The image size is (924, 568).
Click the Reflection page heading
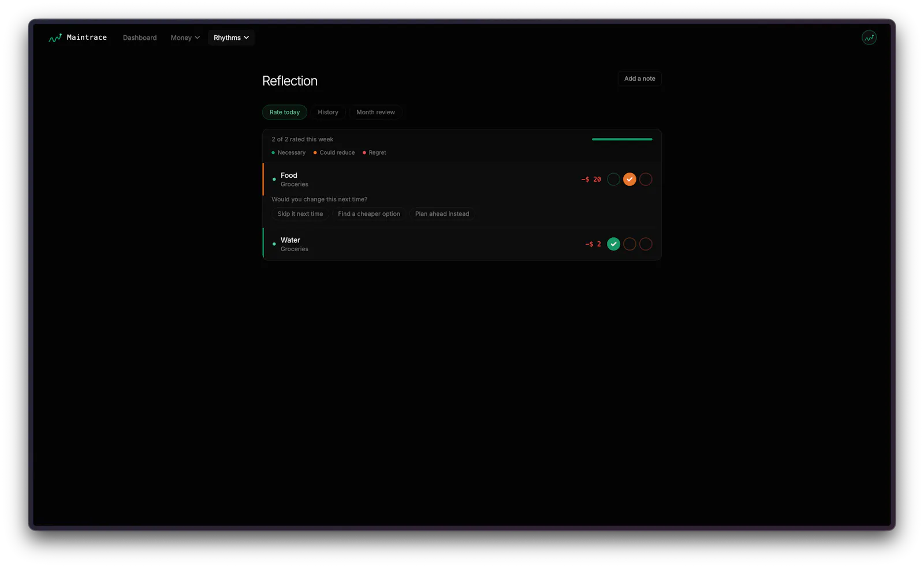(290, 81)
